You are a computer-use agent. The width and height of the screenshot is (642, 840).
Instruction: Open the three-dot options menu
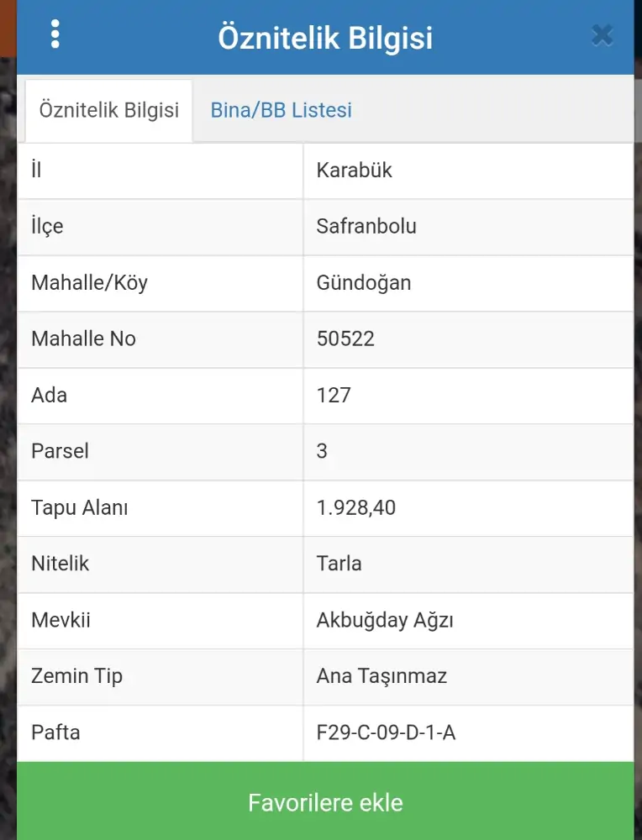pyautogui.click(x=55, y=34)
